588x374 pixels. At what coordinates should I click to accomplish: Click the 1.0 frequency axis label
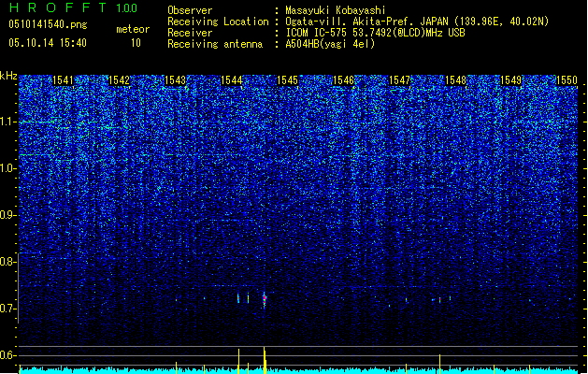point(7,168)
